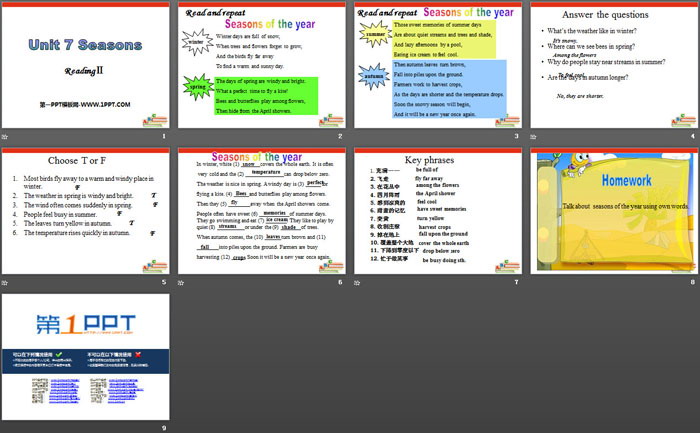Select the summer and autumn poem slide
700x433 pixels.
click(x=437, y=65)
